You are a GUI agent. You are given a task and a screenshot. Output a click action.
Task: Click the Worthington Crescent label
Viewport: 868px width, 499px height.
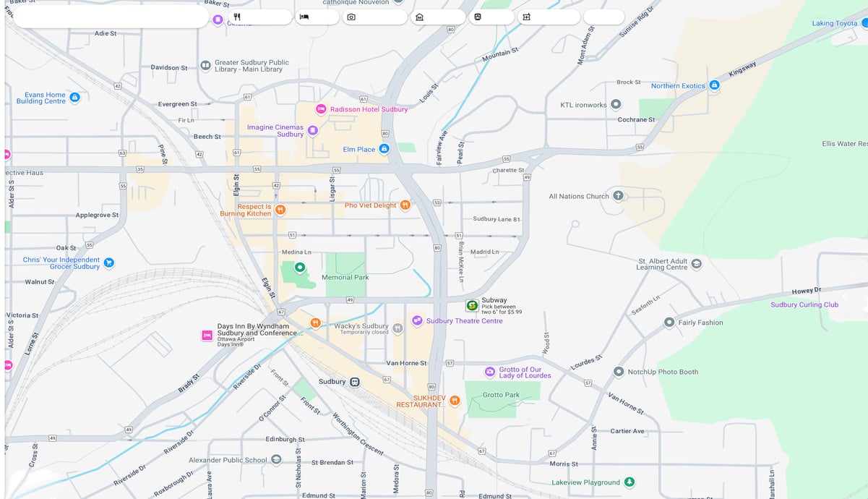pos(358,434)
